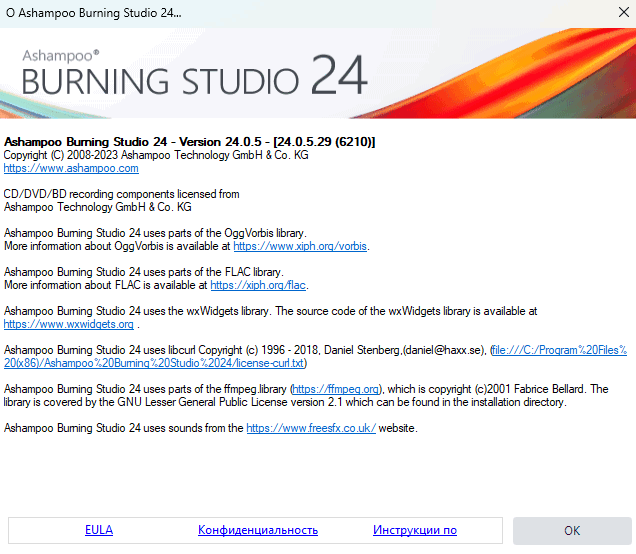
Task: Open the Конфиденциальность link
Action: (258, 530)
